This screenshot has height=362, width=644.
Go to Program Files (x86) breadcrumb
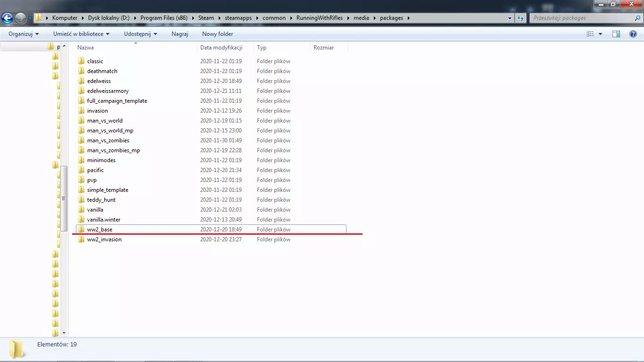tap(164, 18)
